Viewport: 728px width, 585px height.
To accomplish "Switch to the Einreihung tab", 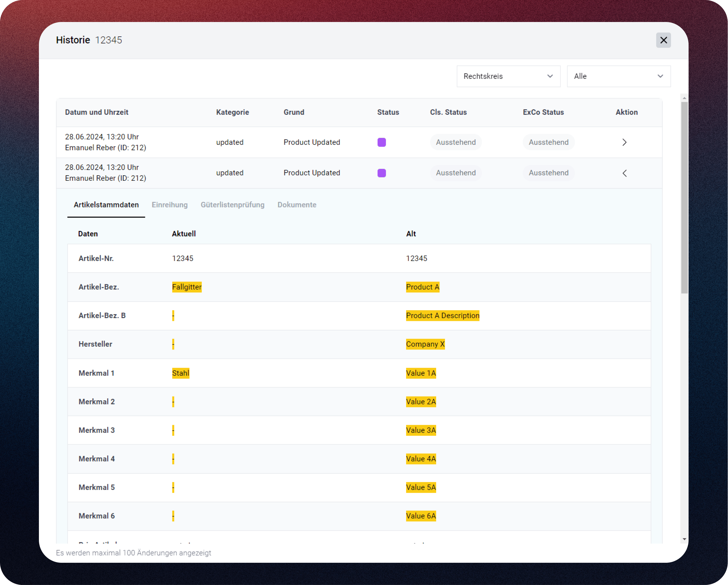I will [170, 205].
